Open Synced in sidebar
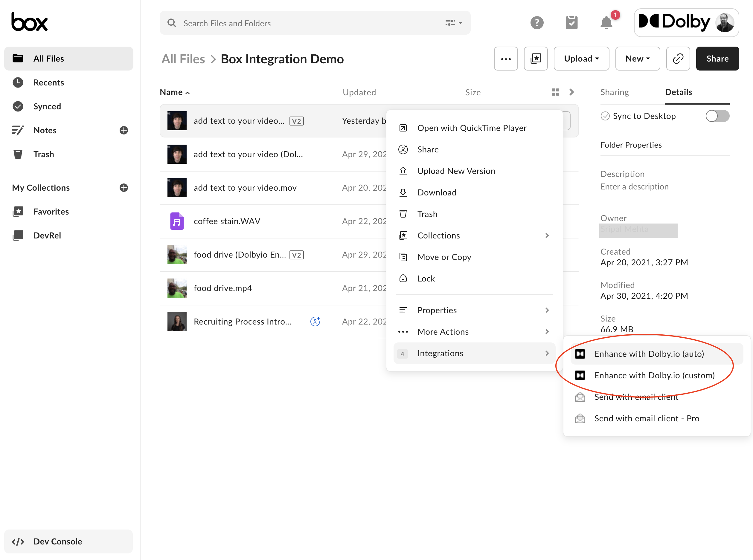Image resolution: width=753 pixels, height=560 pixels. coord(68,106)
